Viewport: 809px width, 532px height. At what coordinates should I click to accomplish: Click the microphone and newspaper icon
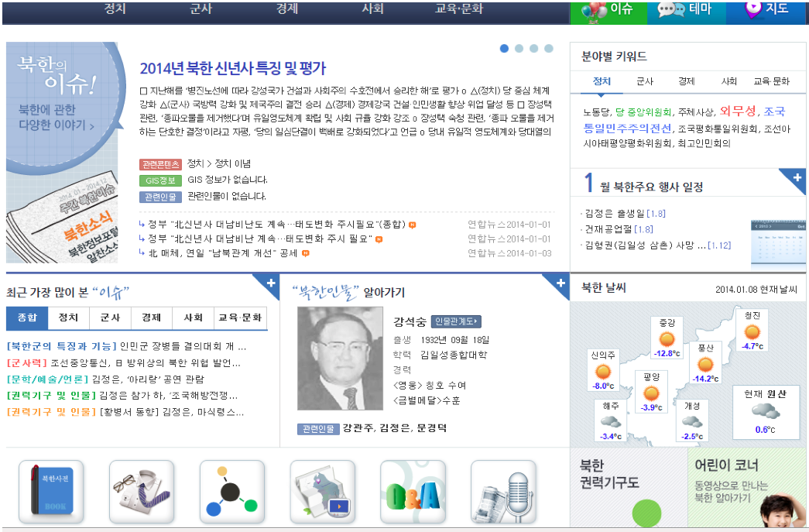click(503, 492)
